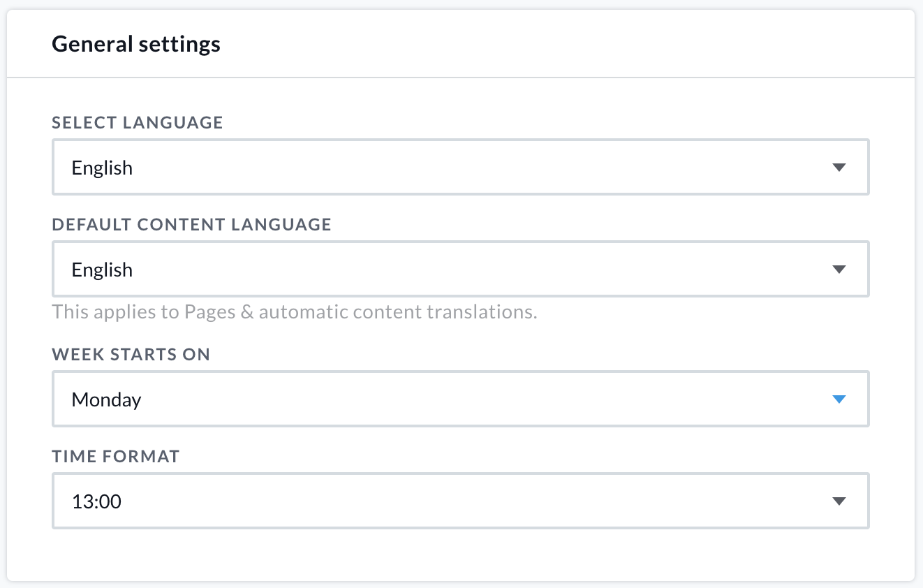Click the Monday value text

(x=106, y=400)
